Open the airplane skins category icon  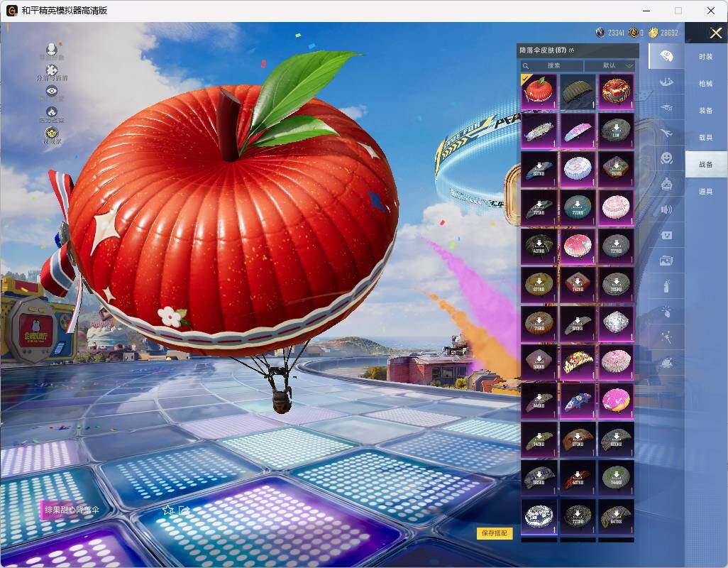pyautogui.click(x=666, y=133)
